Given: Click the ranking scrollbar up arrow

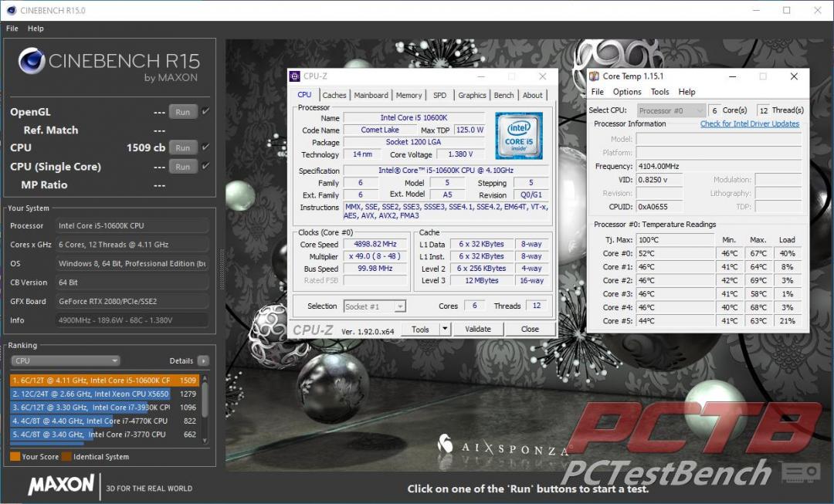Looking at the screenshot, I should [205, 378].
